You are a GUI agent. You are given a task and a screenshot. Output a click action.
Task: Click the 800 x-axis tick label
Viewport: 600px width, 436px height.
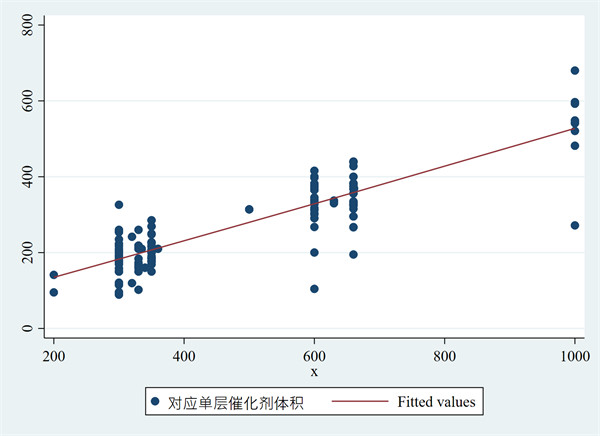(x=444, y=354)
